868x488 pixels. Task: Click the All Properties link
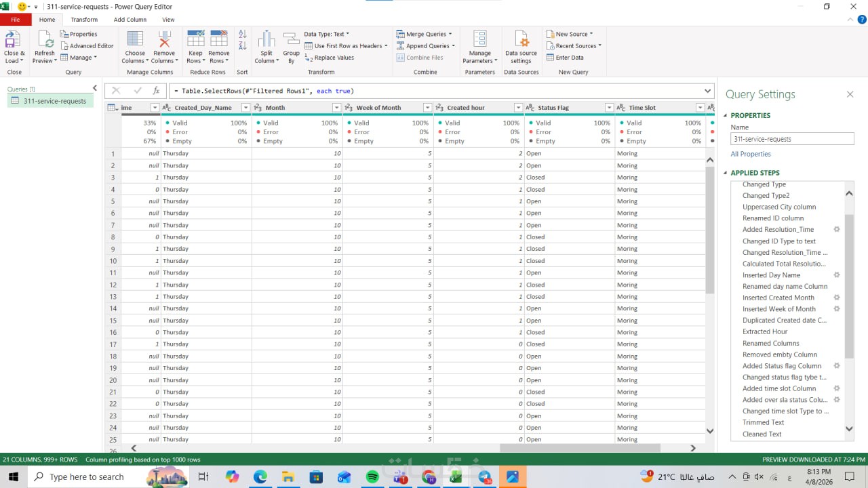(751, 154)
